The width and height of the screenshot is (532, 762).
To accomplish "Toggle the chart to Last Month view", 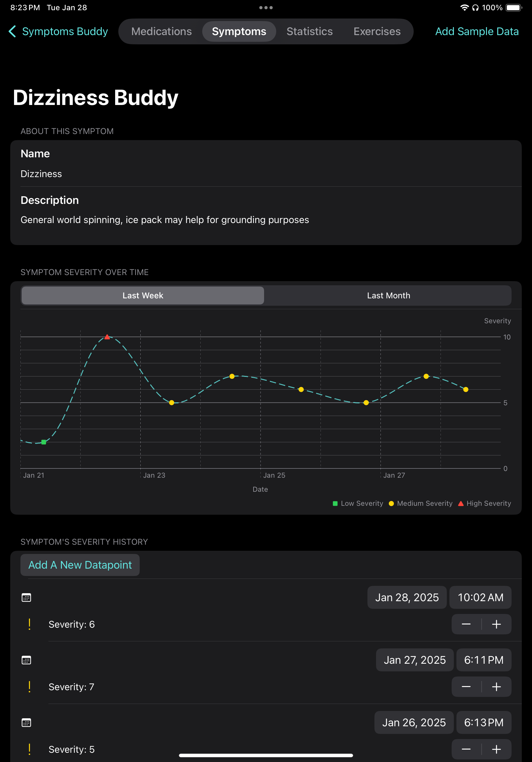I will point(388,295).
